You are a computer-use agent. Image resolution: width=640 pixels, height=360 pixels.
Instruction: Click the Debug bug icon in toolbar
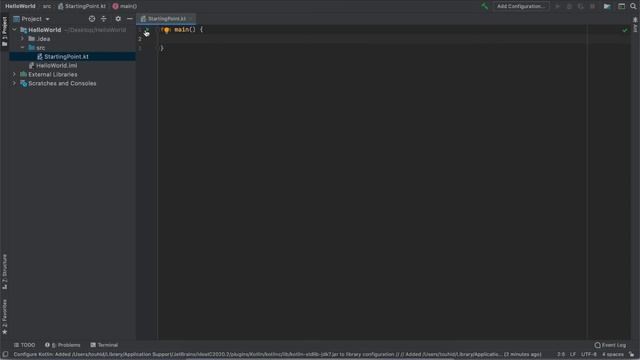point(569,6)
